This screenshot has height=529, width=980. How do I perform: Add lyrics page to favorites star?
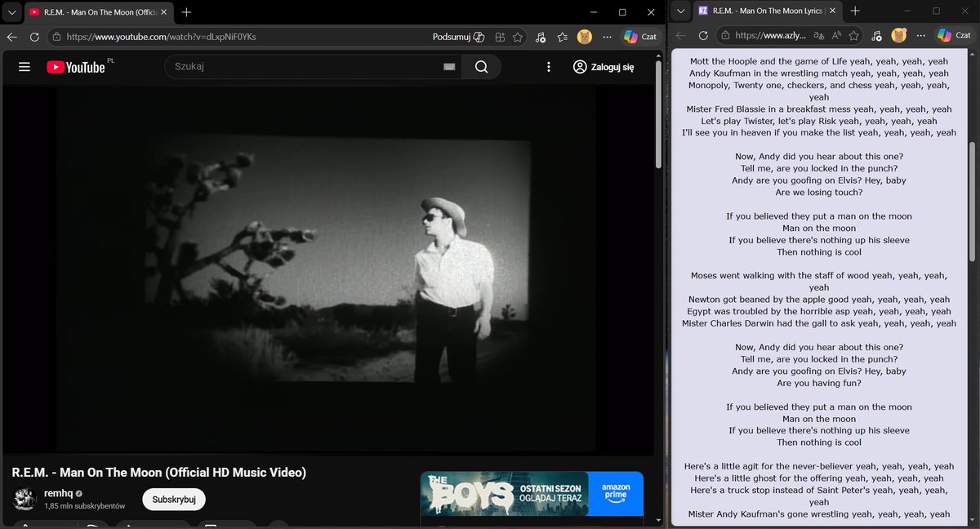pyautogui.click(x=854, y=37)
